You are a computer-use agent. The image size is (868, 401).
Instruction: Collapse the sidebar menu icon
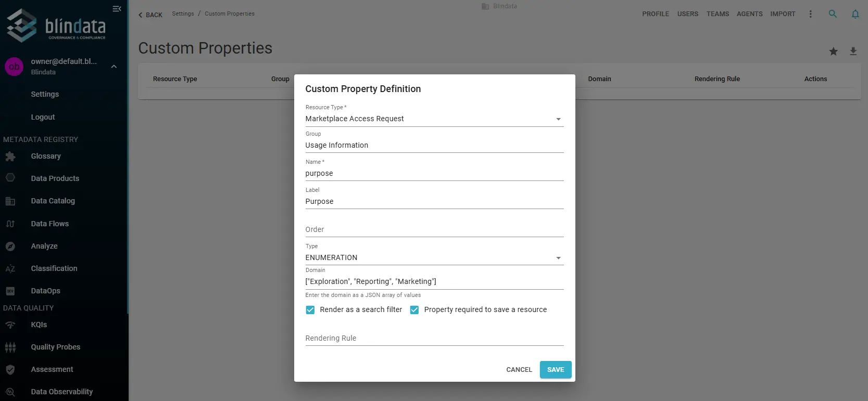[x=117, y=9]
